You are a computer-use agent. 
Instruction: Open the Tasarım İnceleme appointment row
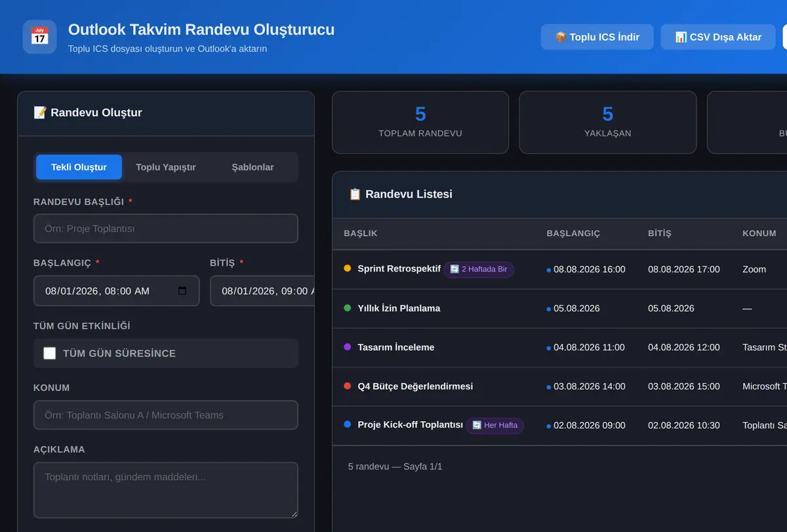pos(559,348)
